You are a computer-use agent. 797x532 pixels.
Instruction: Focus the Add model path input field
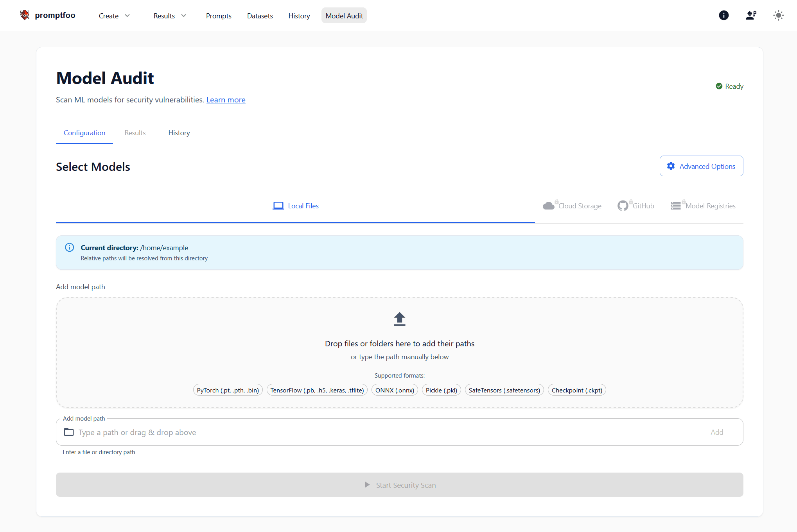click(x=391, y=432)
